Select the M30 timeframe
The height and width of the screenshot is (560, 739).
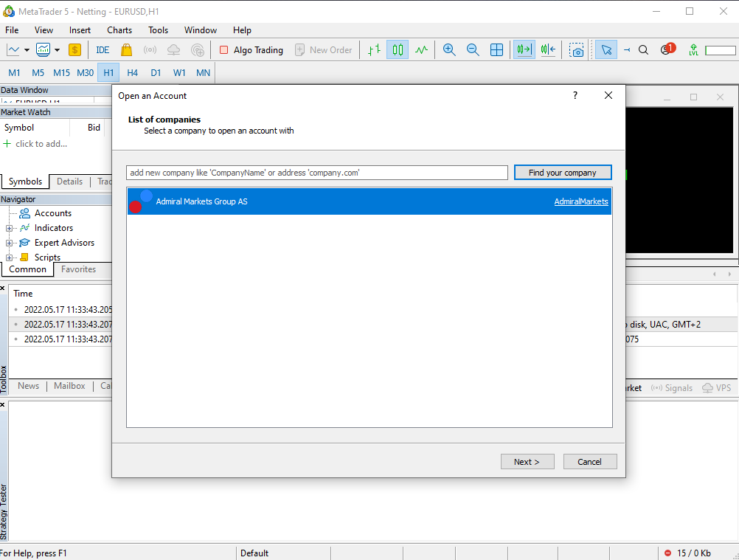pyautogui.click(x=86, y=72)
